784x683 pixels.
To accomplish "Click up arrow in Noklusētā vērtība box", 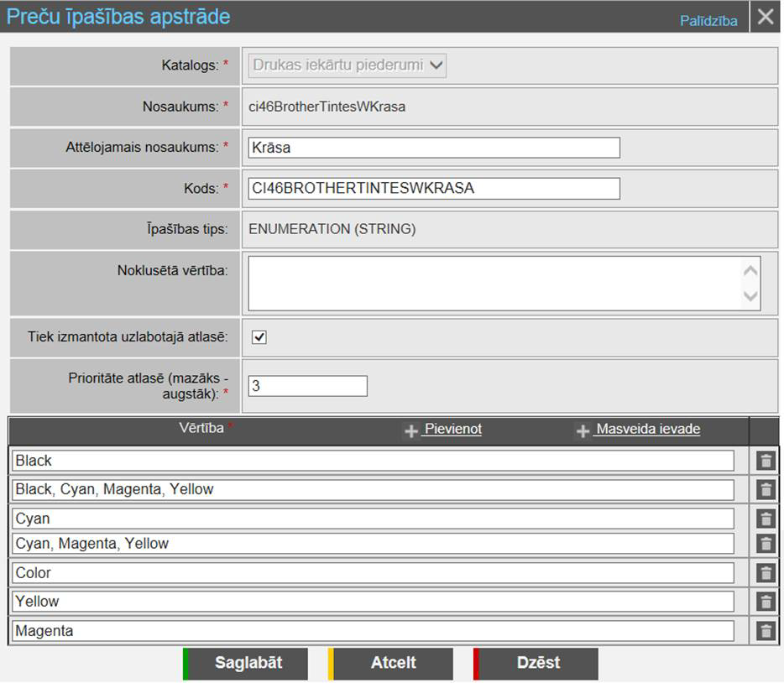I will pyautogui.click(x=750, y=270).
